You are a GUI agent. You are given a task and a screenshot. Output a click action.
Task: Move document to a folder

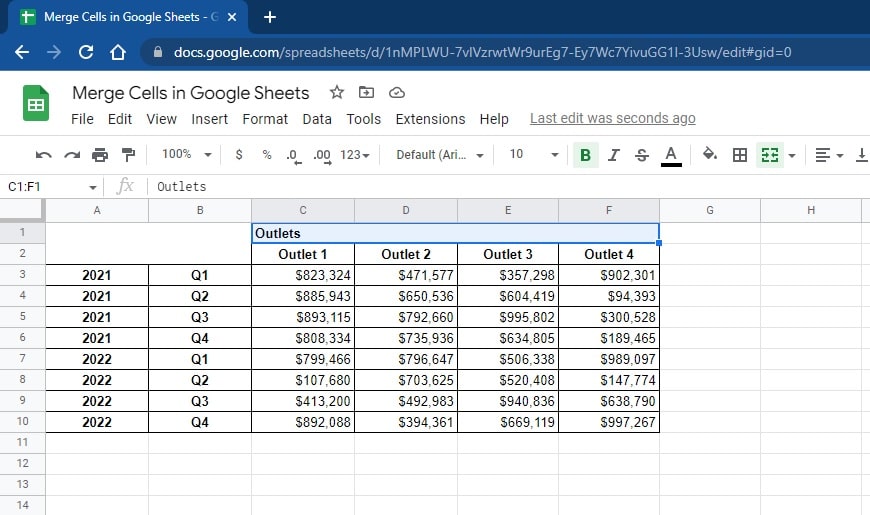(x=366, y=92)
